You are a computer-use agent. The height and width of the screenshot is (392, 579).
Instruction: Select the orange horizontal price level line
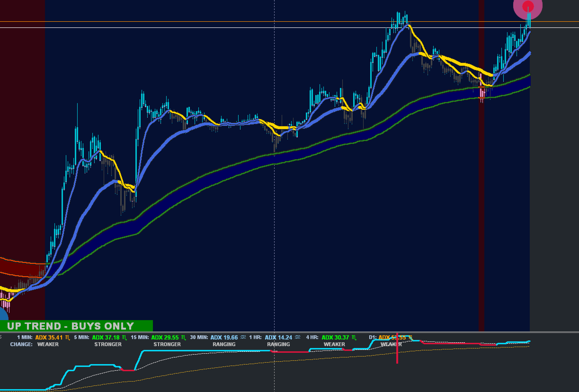(x=289, y=22)
